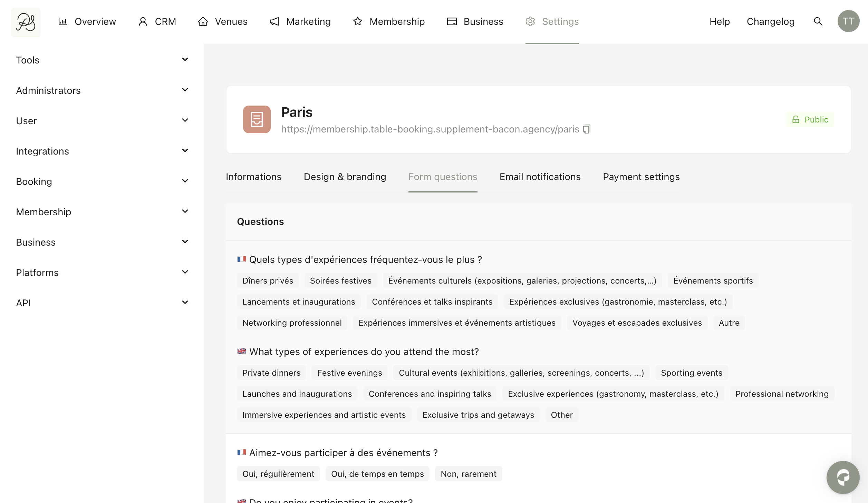Open search with the magnifier icon
The image size is (868, 503).
click(x=818, y=21)
